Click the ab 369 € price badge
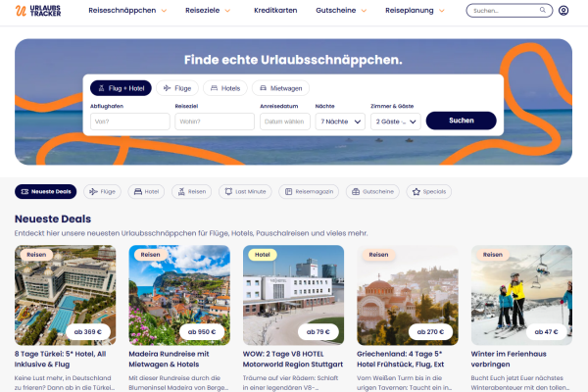Image resolution: width=588 pixels, height=392 pixels. 88,332
